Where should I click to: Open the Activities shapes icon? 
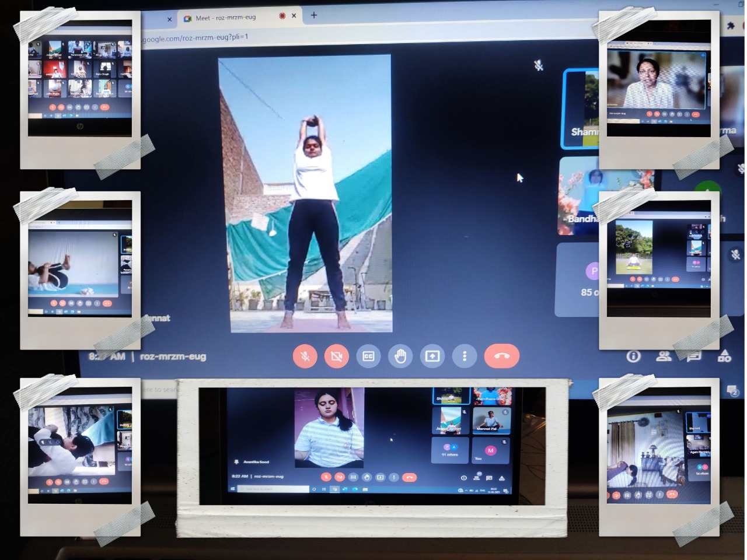coord(724,356)
